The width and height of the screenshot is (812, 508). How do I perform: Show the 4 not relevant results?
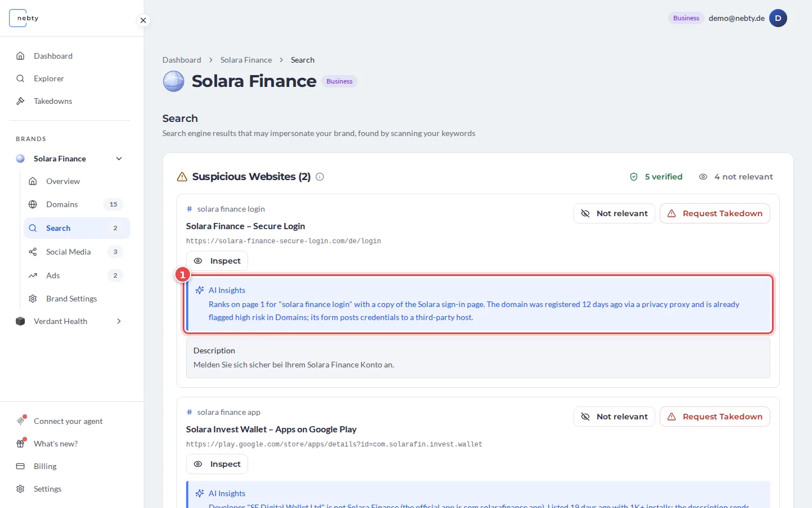(736, 177)
